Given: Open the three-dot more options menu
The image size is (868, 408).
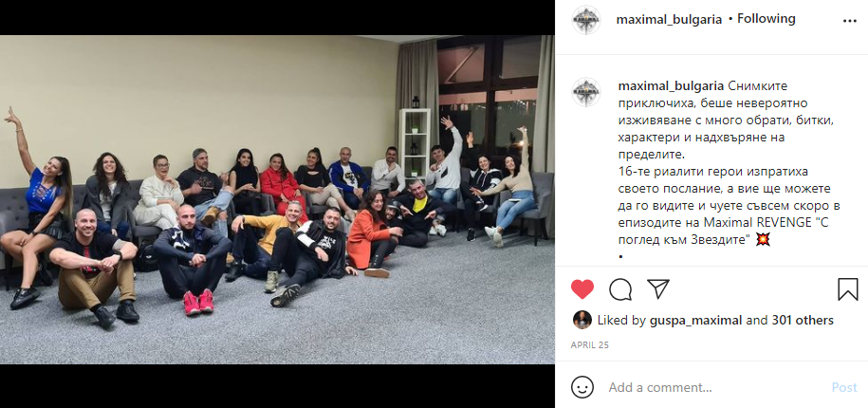Looking at the screenshot, I should (849, 21).
